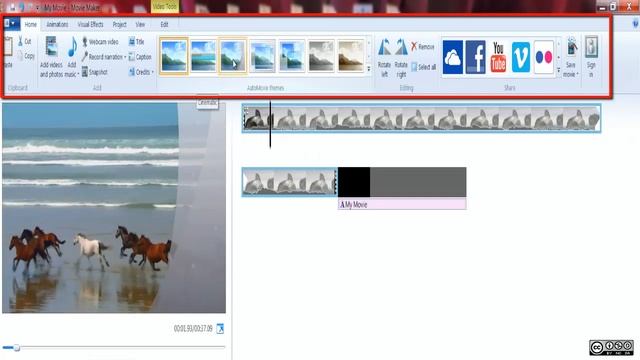
Task: Switch to the Animations tab
Action: (57, 24)
